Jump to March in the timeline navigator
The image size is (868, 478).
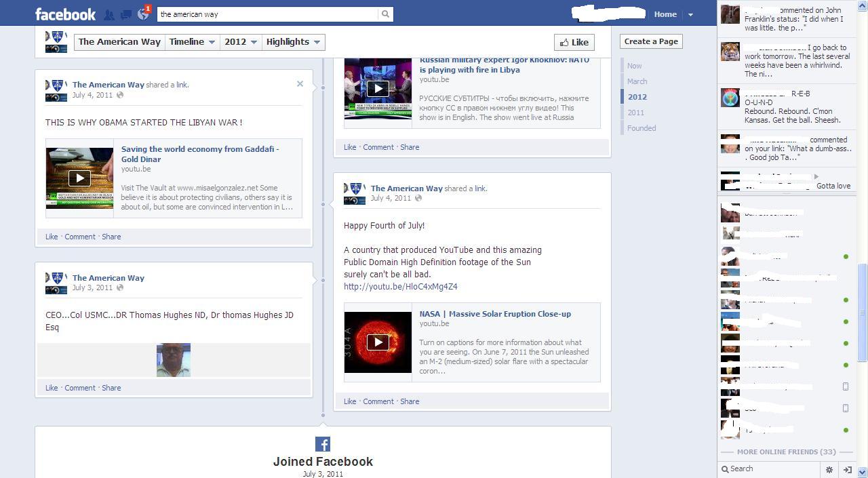click(x=637, y=81)
